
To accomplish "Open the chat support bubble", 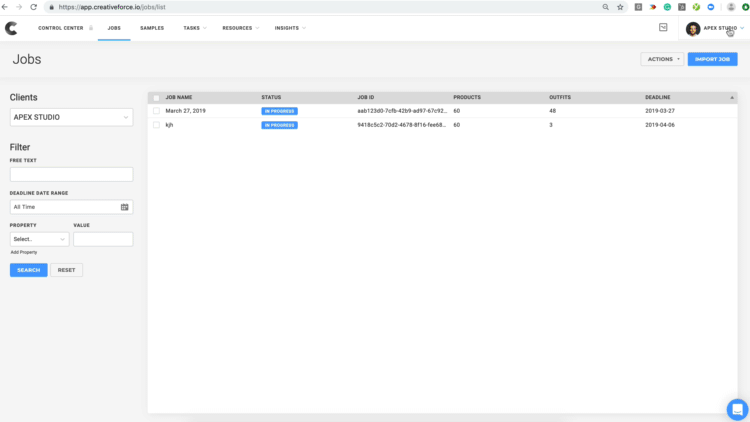I will [736, 409].
